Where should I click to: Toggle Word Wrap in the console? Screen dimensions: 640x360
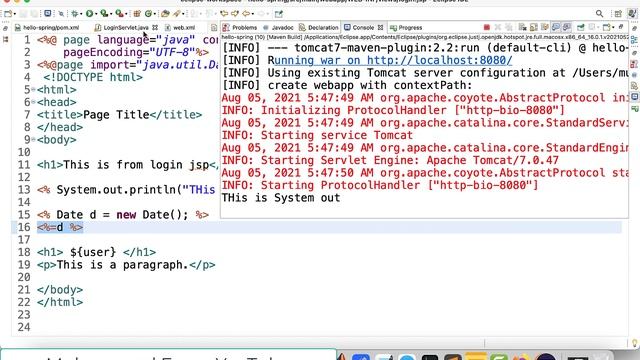pyautogui.click(x=545, y=27)
